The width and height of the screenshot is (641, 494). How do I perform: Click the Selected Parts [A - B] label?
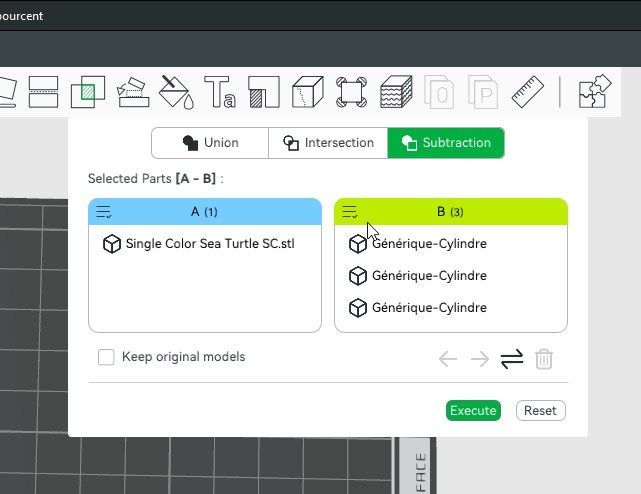[156, 179]
